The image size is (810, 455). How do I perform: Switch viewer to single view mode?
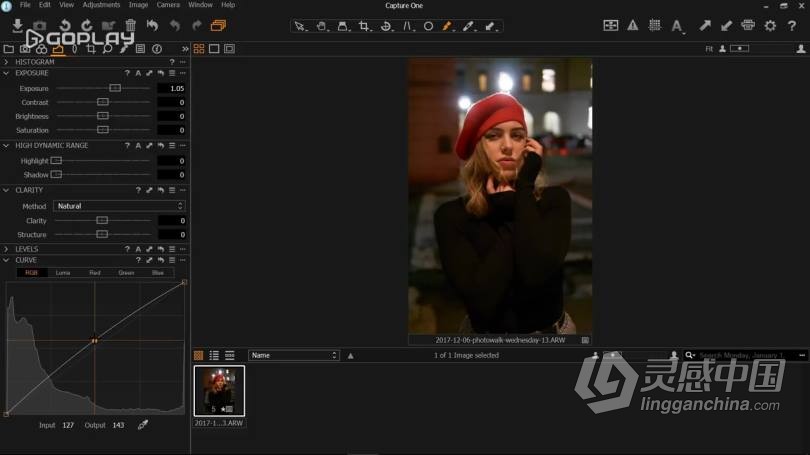214,49
